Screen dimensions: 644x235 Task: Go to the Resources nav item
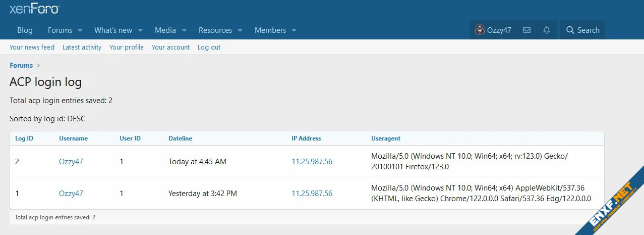(215, 30)
